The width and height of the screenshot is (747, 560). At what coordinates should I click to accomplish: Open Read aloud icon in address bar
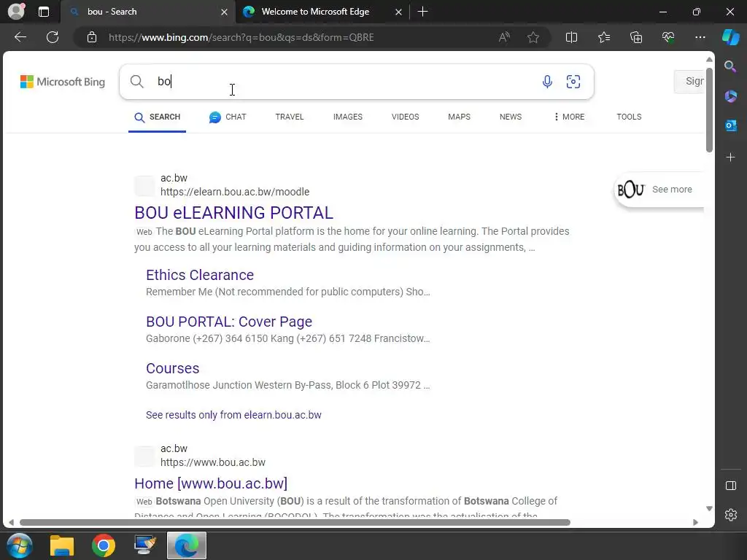click(x=504, y=37)
